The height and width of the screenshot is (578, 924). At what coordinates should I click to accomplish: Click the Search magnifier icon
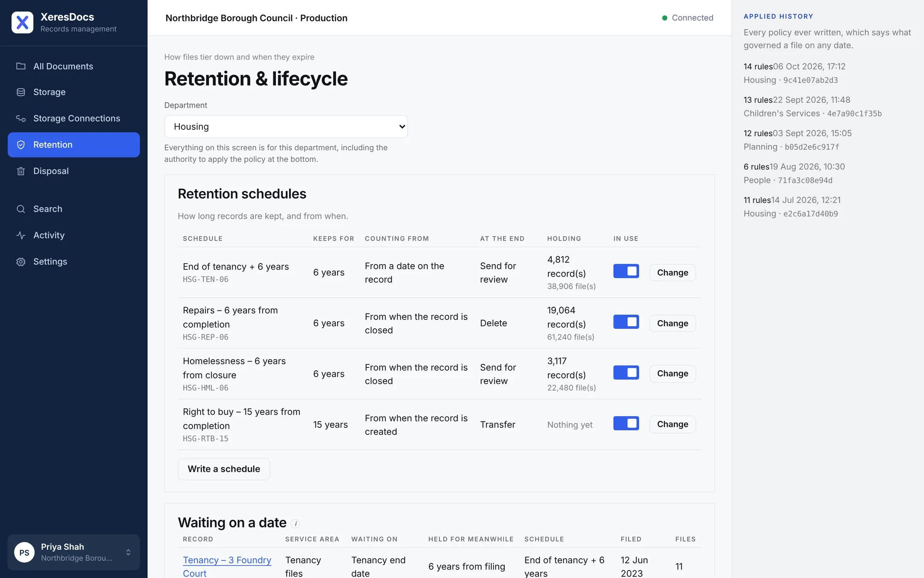coord(21,209)
